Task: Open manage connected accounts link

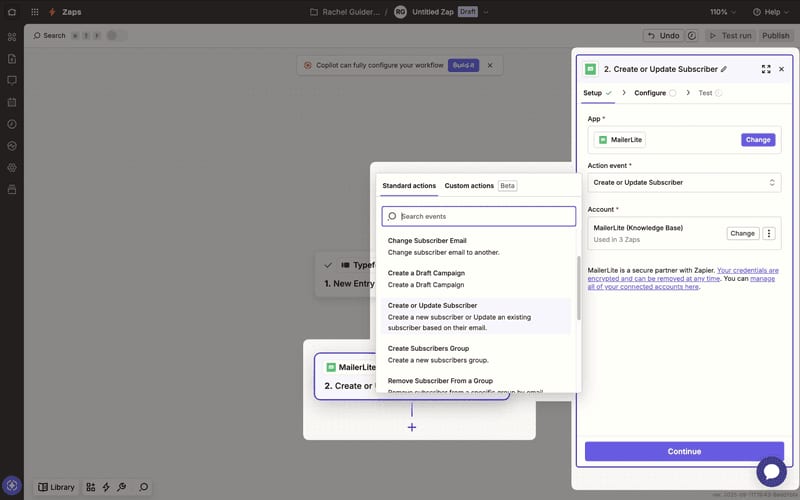Action: [681, 283]
